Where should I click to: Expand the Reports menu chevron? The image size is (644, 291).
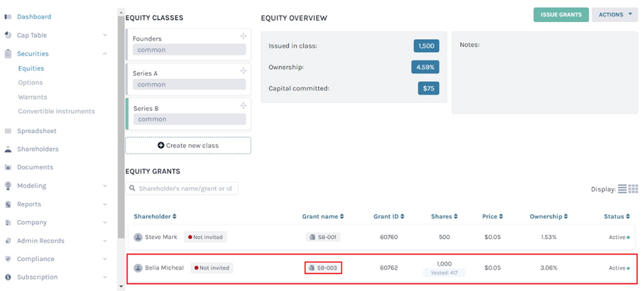tap(105, 205)
